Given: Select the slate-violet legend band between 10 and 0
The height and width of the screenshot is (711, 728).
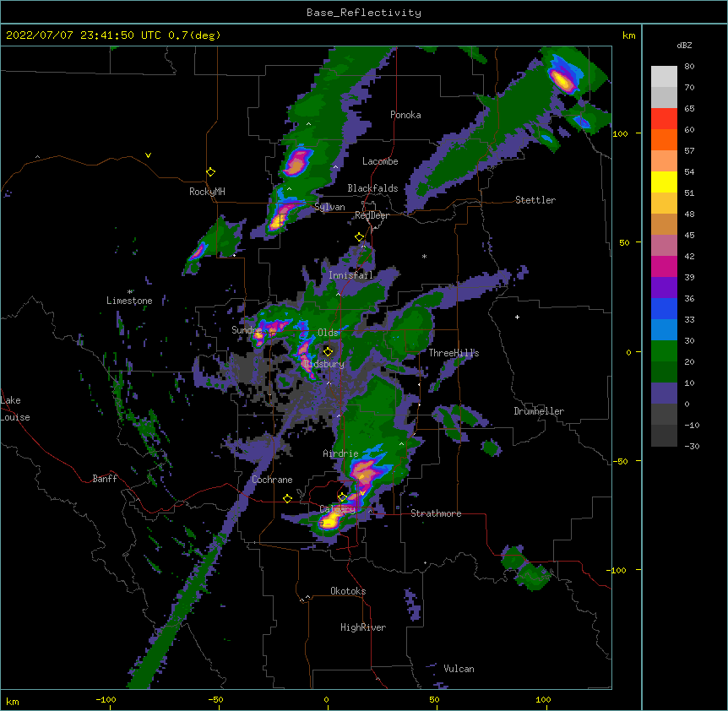Looking at the screenshot, I should tap(664, 393).
